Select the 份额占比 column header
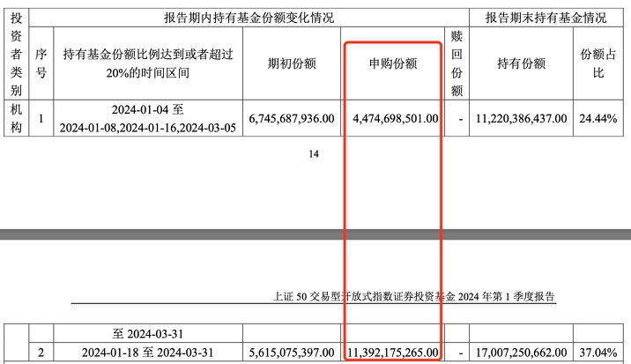This screenshot has width=631, height=364. click(x=598, y=63)
